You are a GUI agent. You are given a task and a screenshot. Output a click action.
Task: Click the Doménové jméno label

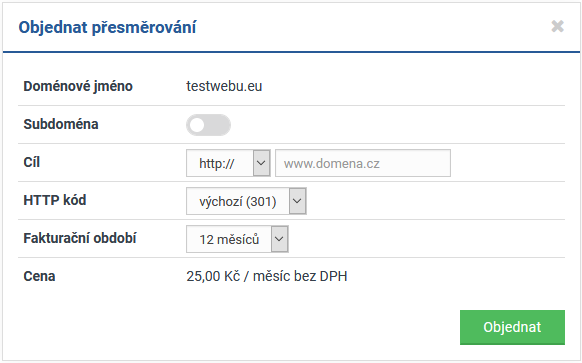pyautogui.click(x=78, y=86)
